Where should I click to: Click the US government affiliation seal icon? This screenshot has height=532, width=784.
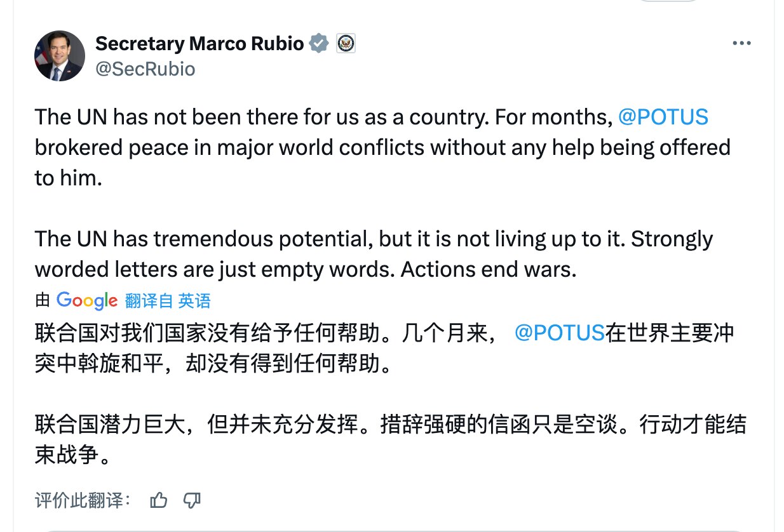[346, 43]
